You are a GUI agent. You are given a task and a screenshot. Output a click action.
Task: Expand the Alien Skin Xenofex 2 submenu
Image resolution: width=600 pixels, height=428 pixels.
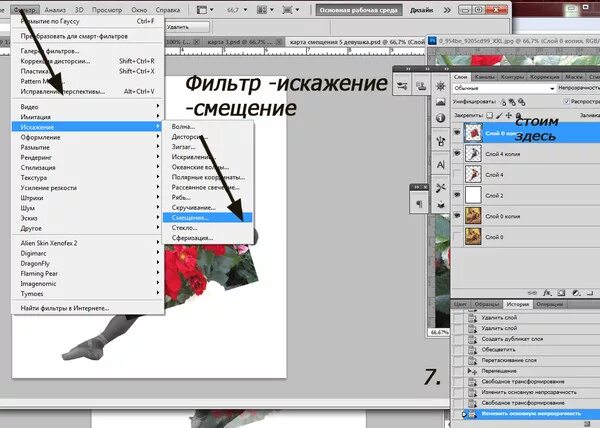click(88, 243)
